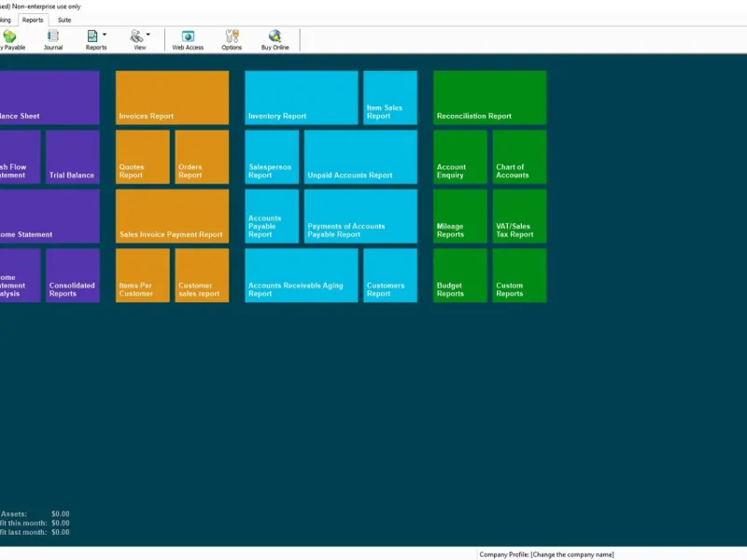Open the Account Enquiry tile
747x560 pixels.
(460, 157)
